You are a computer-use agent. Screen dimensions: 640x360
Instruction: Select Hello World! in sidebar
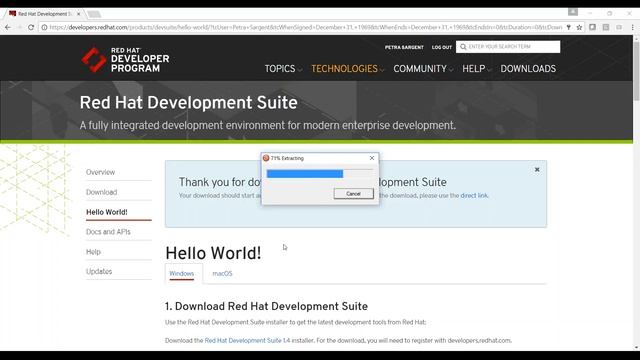coord(107,212)
